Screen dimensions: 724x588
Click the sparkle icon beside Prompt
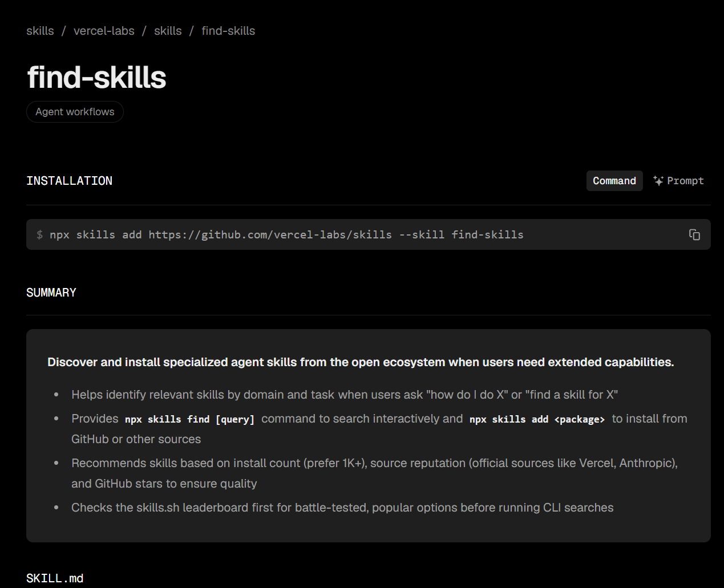(x=658, y=181)
